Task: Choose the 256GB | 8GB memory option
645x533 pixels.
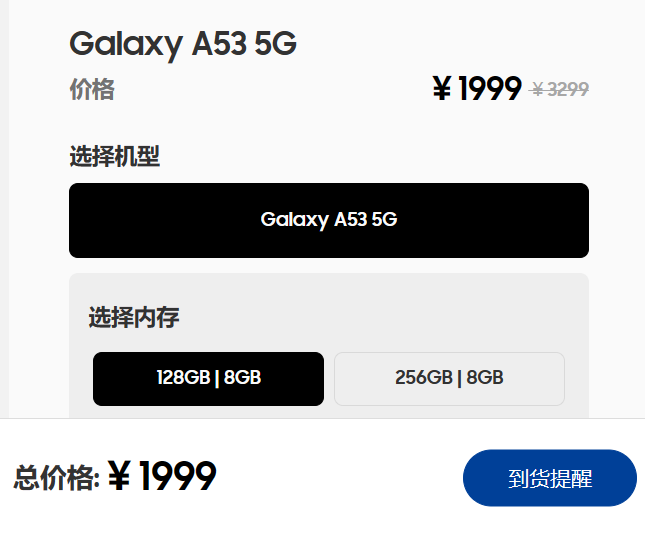Action: [449, 378]
